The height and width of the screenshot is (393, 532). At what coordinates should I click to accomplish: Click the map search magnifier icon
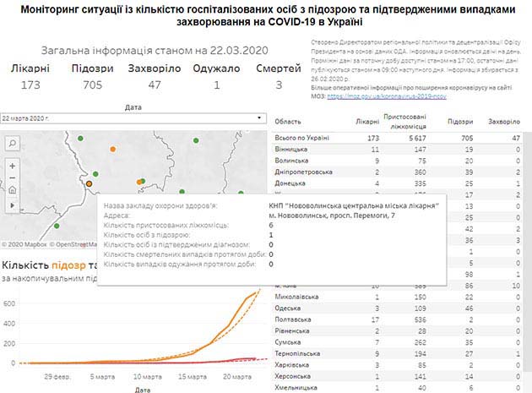coord(12,145)
